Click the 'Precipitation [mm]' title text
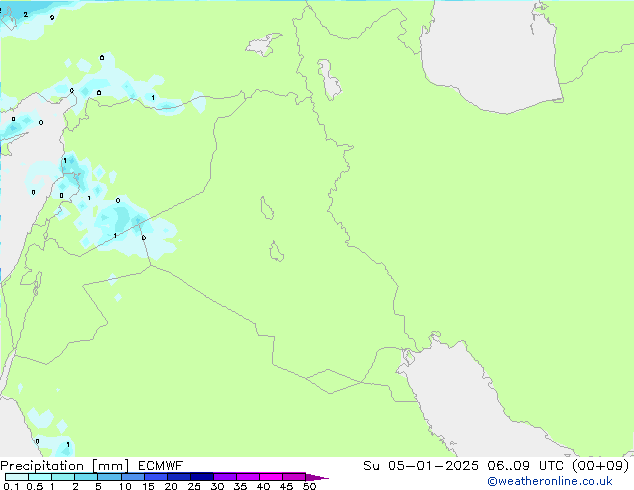This screenshot has width=634, height=490. click(65, 466)
